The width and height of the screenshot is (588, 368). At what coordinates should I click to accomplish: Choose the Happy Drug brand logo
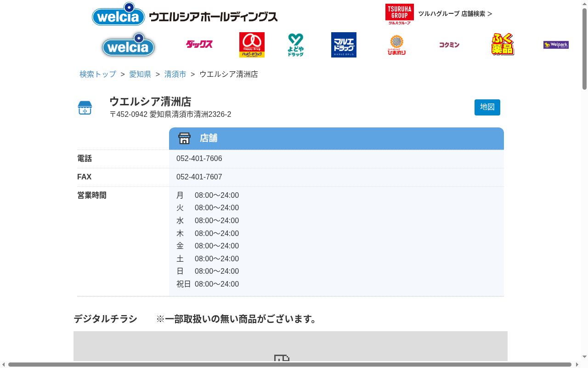point(252,45)
